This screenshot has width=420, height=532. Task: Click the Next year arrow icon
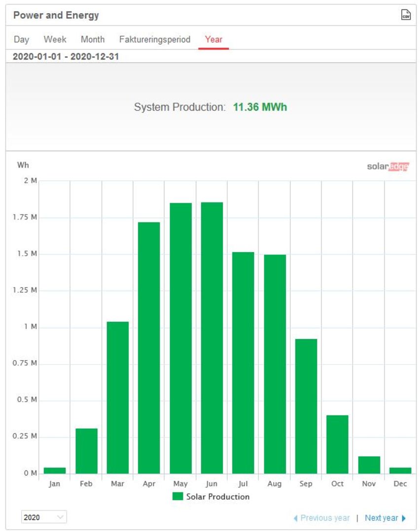pos(404,518)
